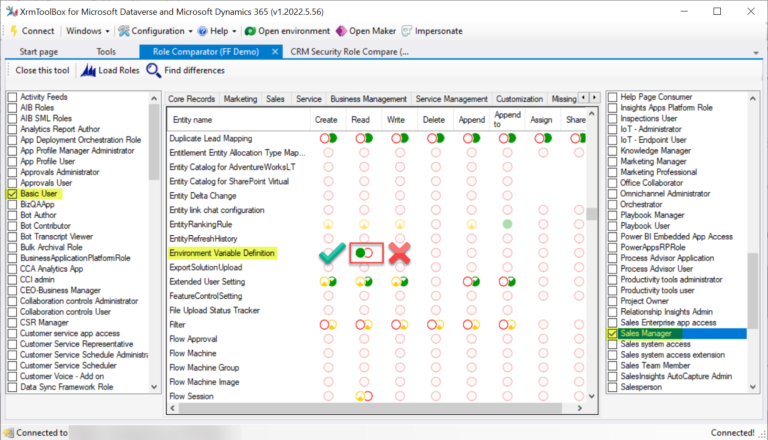Check the CSR Manager role checkbox
The image size is (768, 440).
click(x=12, y=323)
